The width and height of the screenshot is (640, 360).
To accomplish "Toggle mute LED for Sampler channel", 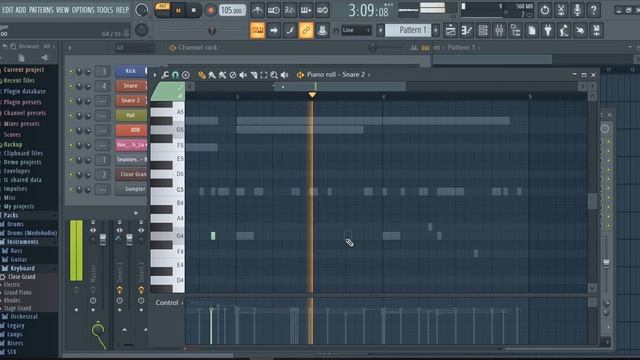I will [x=71, y=189].
